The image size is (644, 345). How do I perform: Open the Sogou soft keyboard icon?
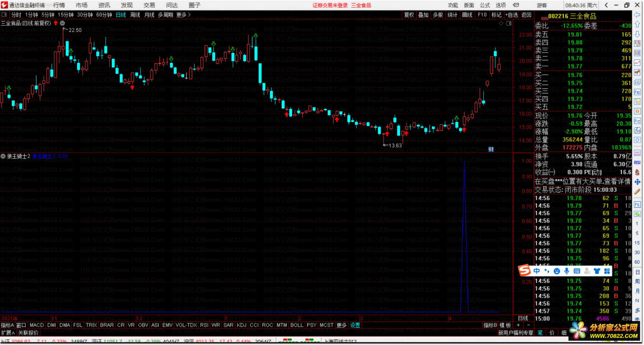click(x=577, y=271)
